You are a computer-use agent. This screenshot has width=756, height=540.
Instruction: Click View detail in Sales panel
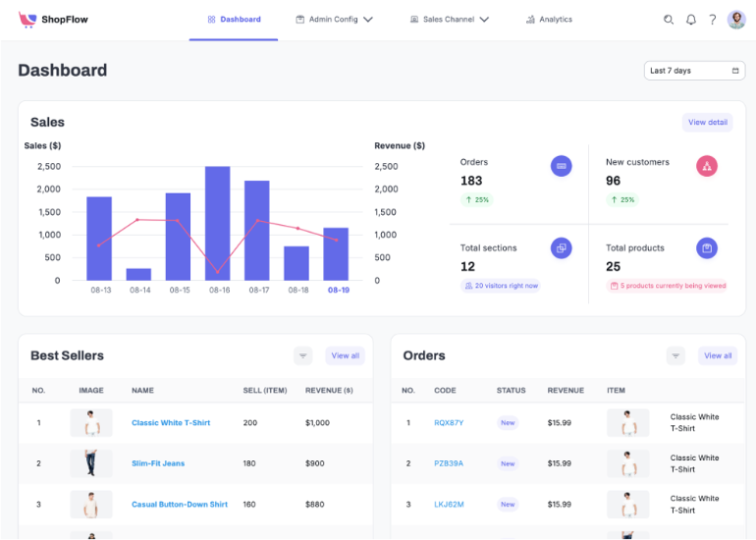pos(707,123)
